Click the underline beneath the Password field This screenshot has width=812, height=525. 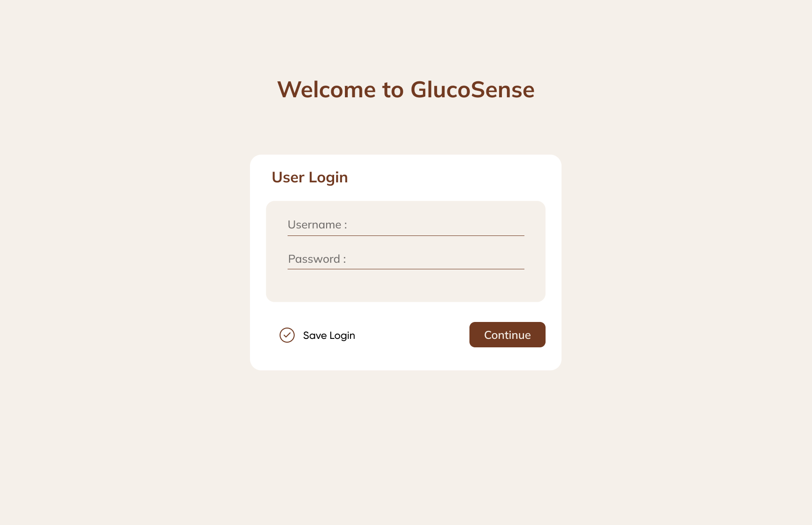click(x=406, y=269)
